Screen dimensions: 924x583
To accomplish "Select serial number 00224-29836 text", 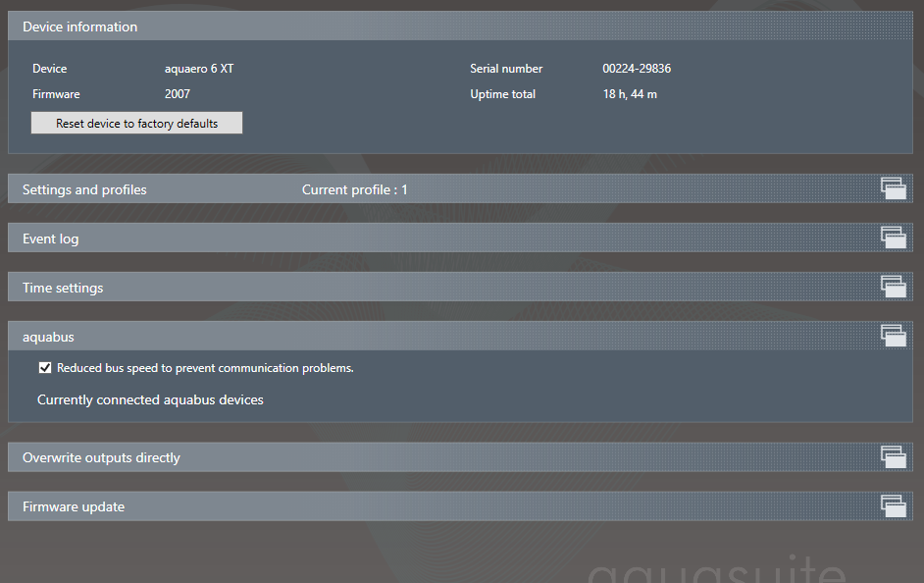I will (x=637, y=69).
